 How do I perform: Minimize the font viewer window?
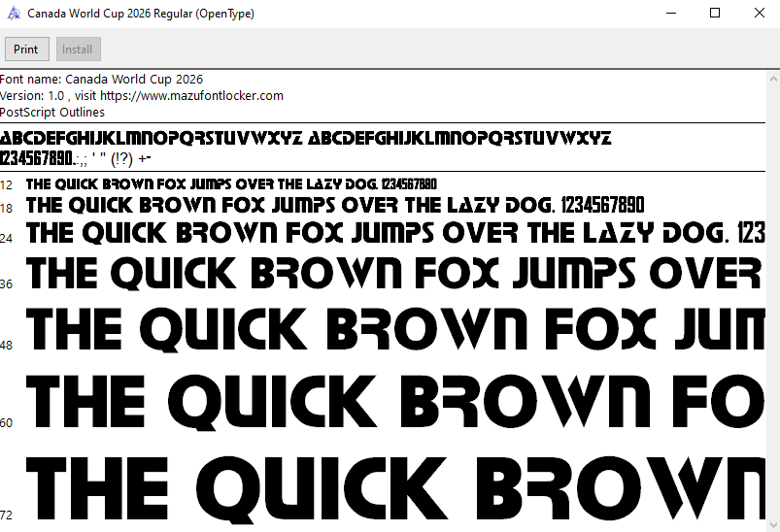(x=669, y=14)
